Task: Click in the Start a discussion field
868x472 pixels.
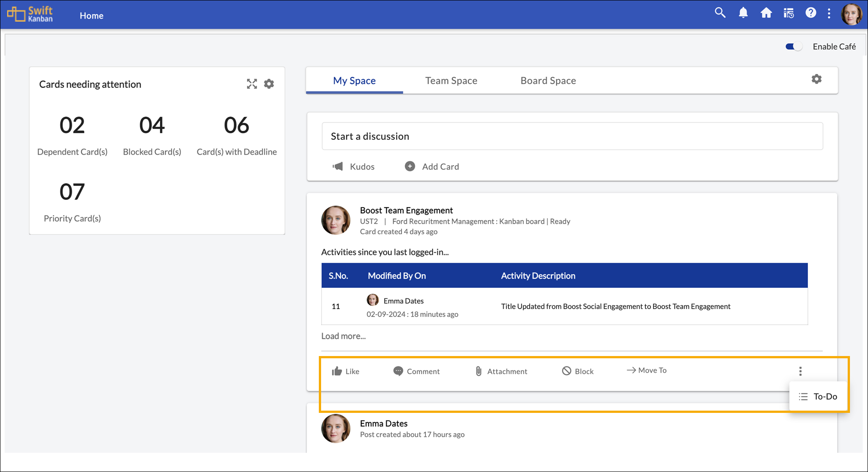Action: pos(572,136)
